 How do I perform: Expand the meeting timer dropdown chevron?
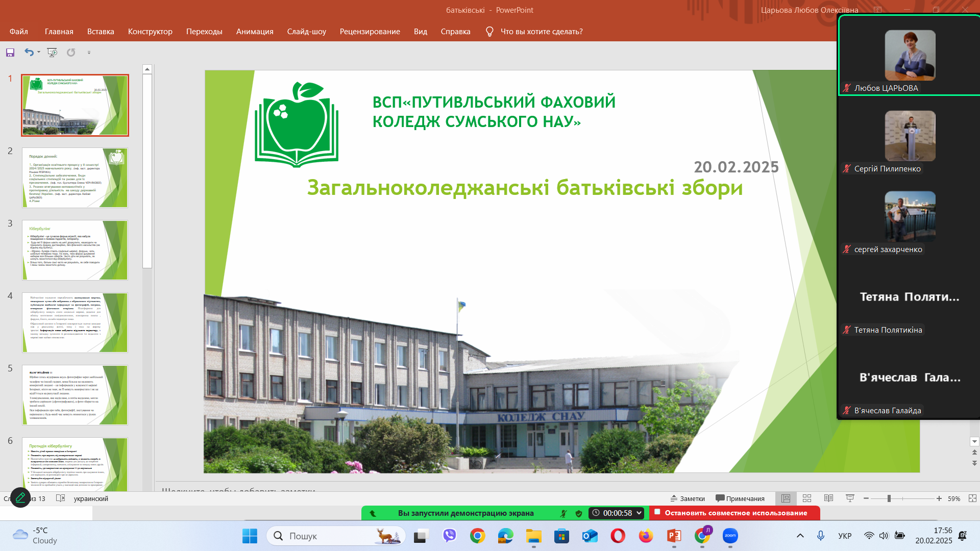coord(639,513)
